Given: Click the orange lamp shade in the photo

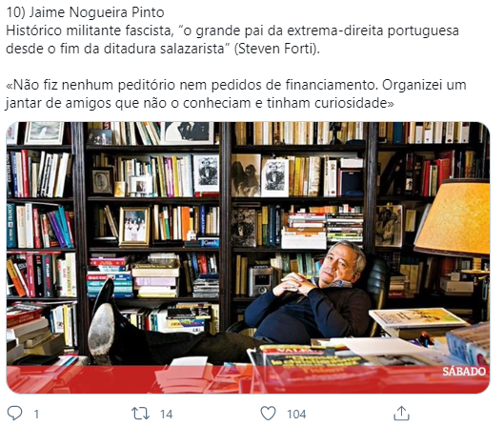Looking at the screenshot, I should coord(454,217).
